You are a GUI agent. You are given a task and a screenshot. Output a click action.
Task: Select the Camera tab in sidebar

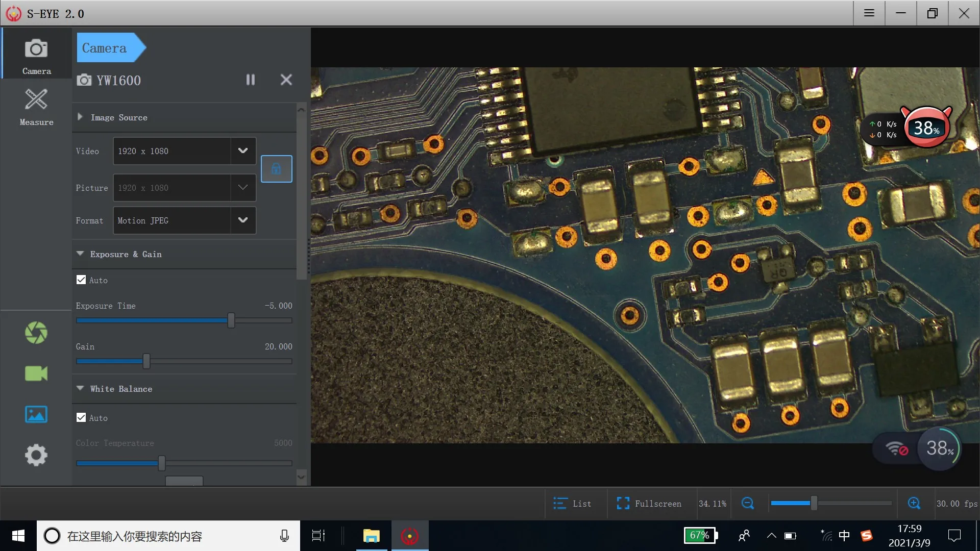pos(36,56)
